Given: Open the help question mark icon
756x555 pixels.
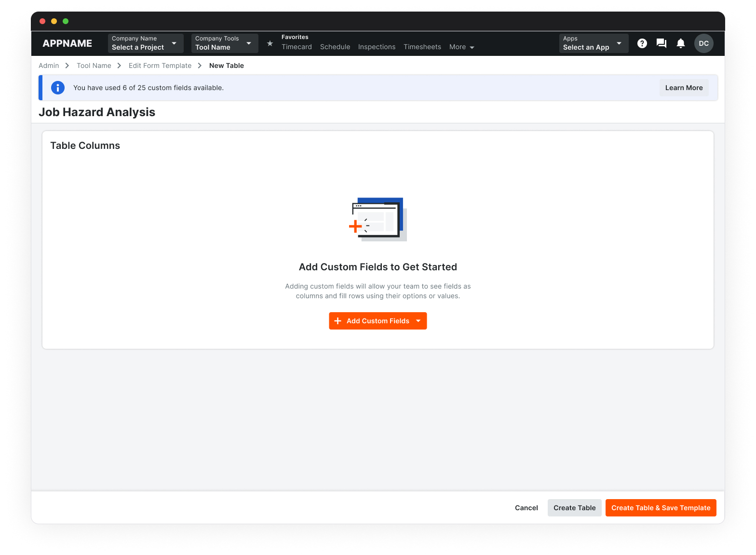Looking at the screenshot, I should (642, 43).
